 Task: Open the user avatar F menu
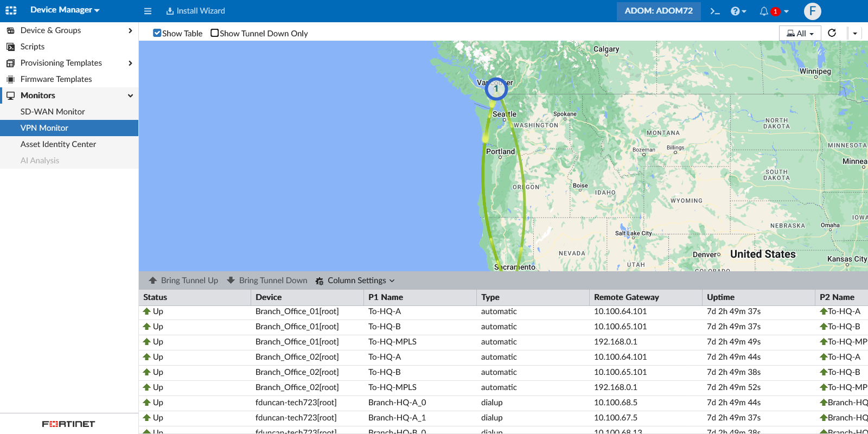coord(812,11)
